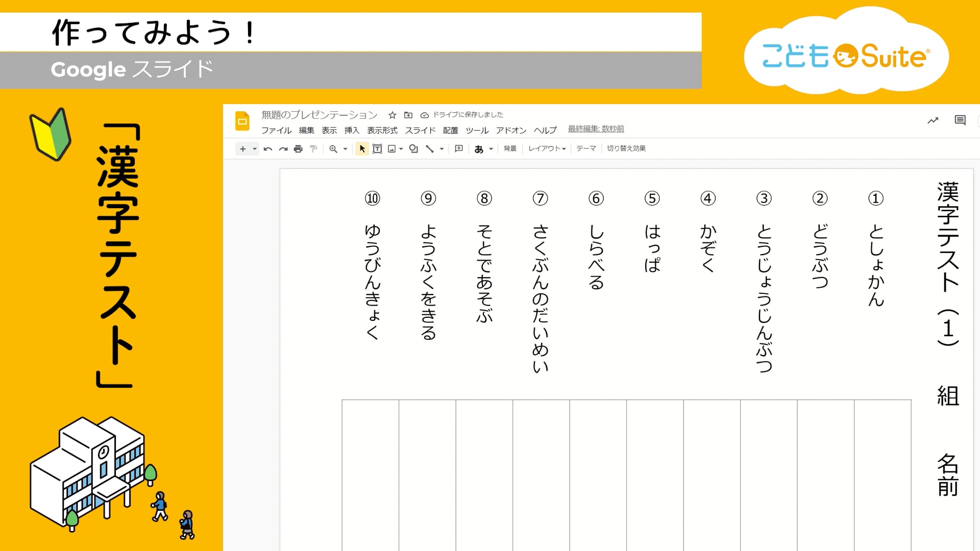
Task: Open the レイアウト dropdown
Action: pos(547,148)
